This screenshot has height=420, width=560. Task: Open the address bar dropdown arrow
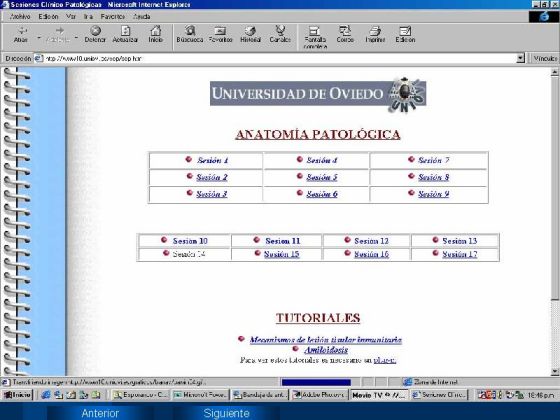pyautogui.click(x=520, y=58)
